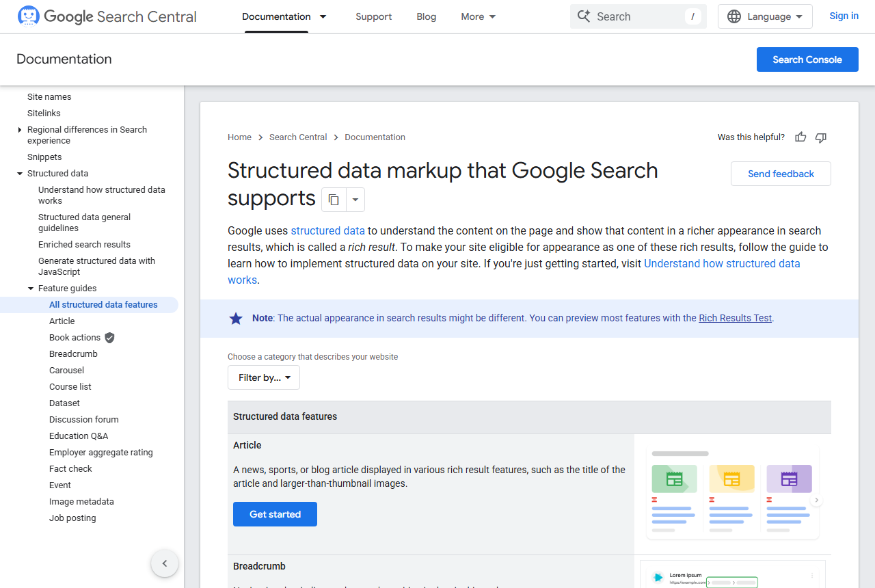This screenshot has width=875, height=588.
Task: Open Image metadata in sidebar
Action: point(81,502)
